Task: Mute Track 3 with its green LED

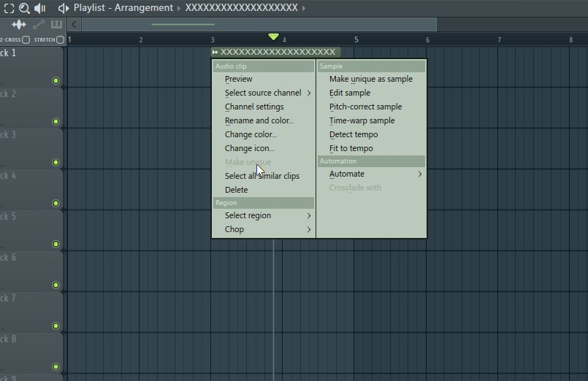Action: [56, 162]
